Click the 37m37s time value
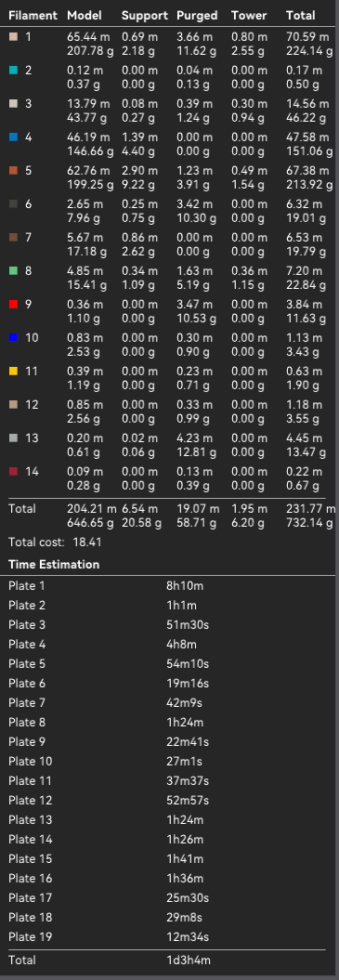339x980 pixels. tap(187, 781)
